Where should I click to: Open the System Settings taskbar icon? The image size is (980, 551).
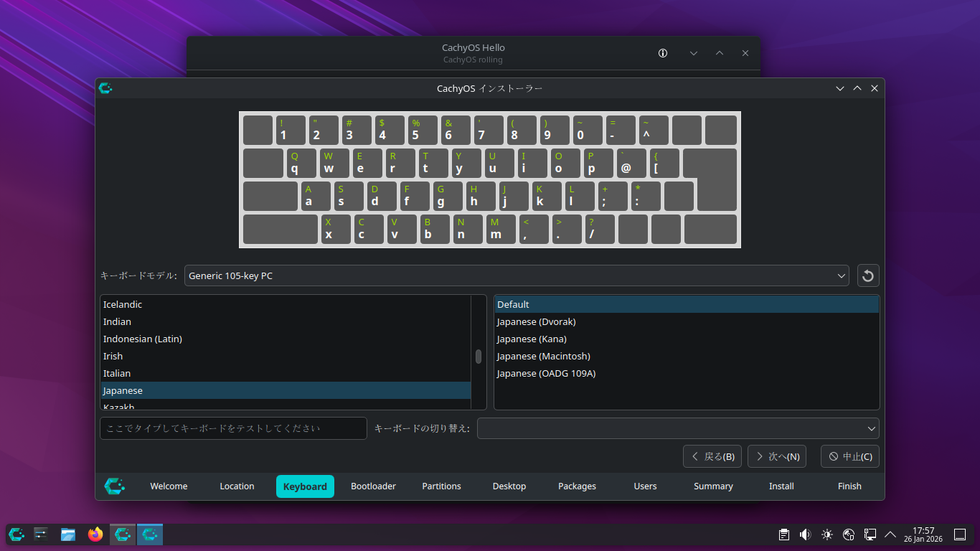coord(41,534)
